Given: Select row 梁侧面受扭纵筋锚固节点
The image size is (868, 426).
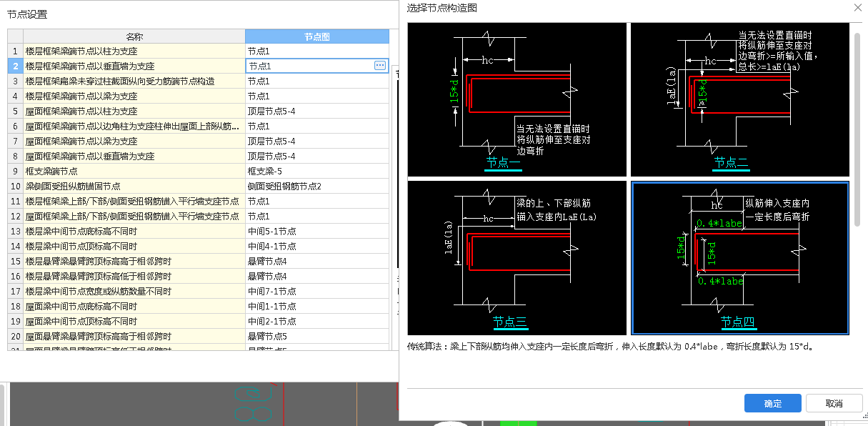Looking at the screenshot, I should click(x=134, y=187).
